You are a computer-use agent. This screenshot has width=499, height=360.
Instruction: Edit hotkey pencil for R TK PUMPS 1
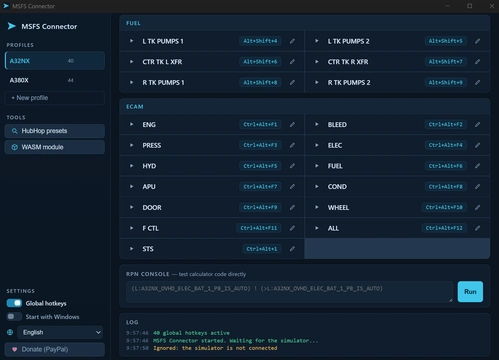[292, 82]
